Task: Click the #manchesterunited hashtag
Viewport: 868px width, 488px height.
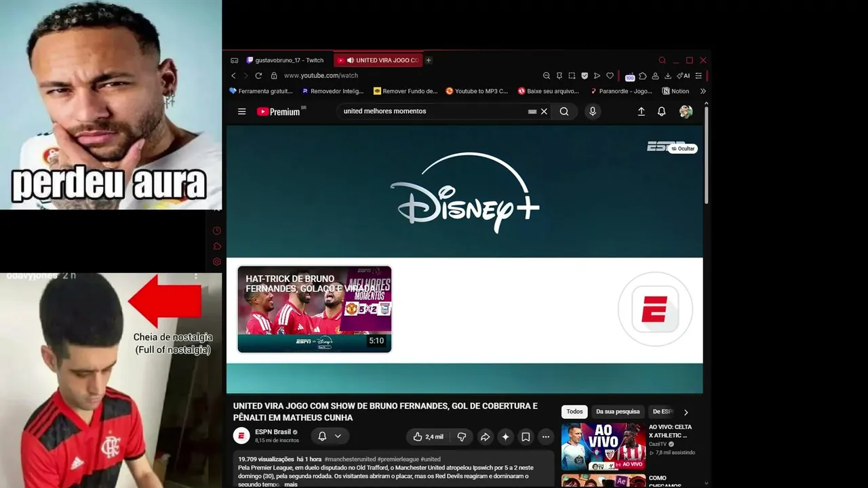Action: (x=350, y=459)
